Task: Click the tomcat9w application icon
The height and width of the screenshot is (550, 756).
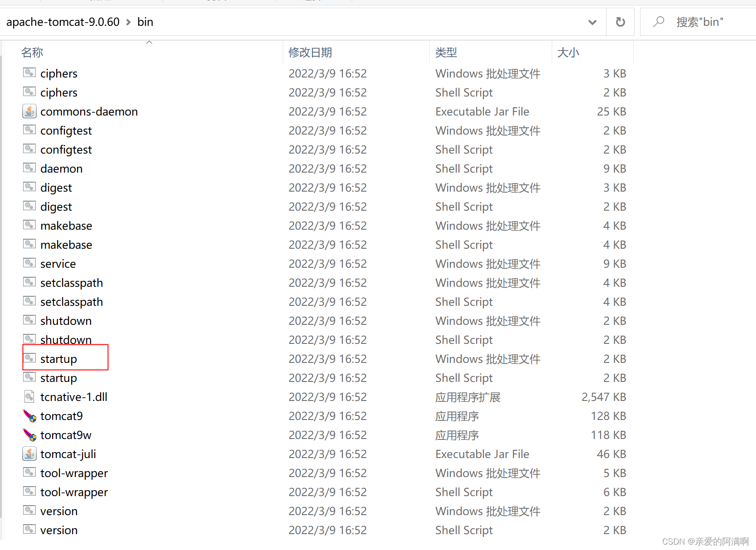Action: pyautogui.click(x=29, y=434)
